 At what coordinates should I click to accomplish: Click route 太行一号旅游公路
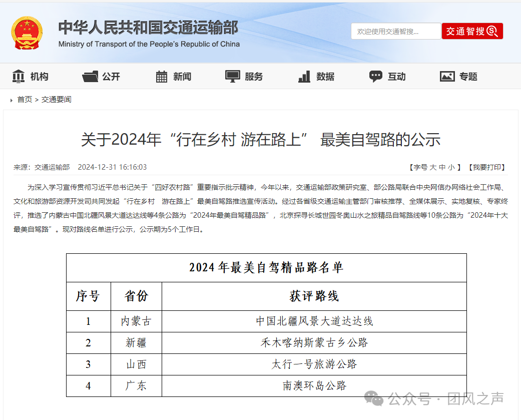[x=314, y=364]
